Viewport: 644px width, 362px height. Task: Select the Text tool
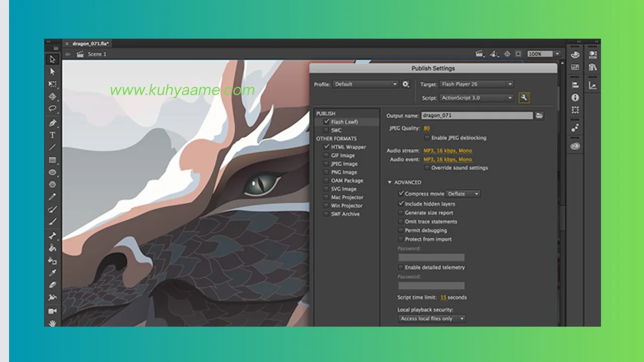click(52, 135)
